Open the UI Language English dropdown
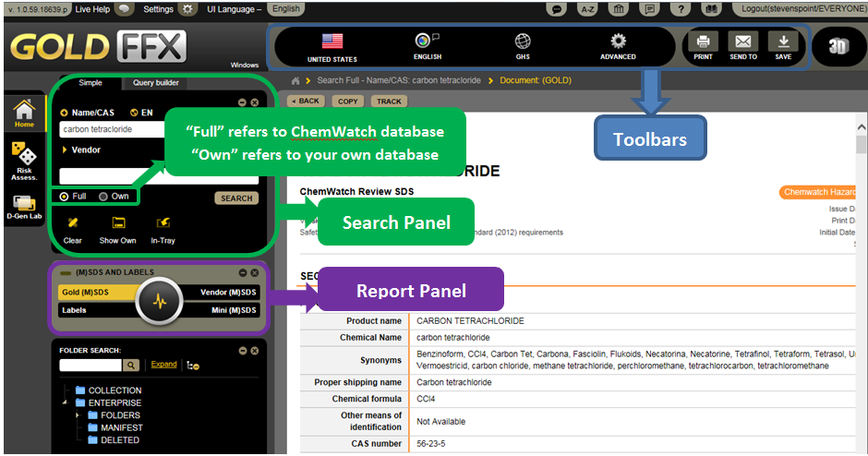The image size is (868, 456). tap(286, 8)
